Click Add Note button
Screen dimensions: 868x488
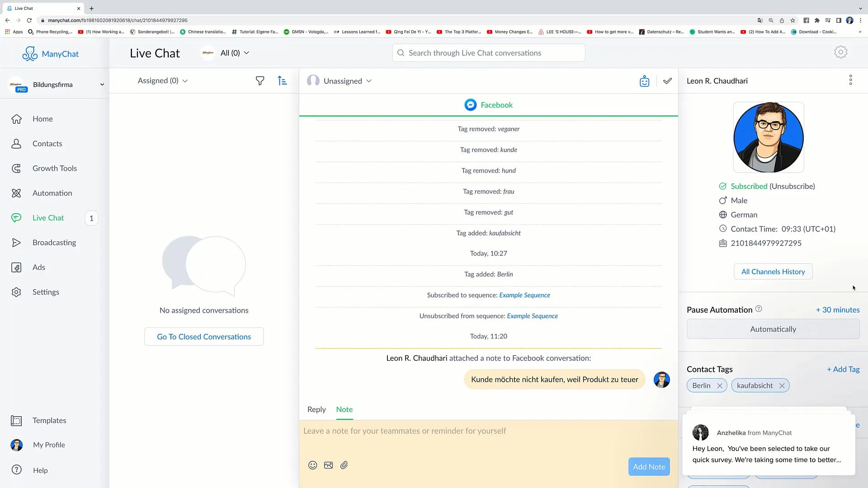tap(650, 467)
